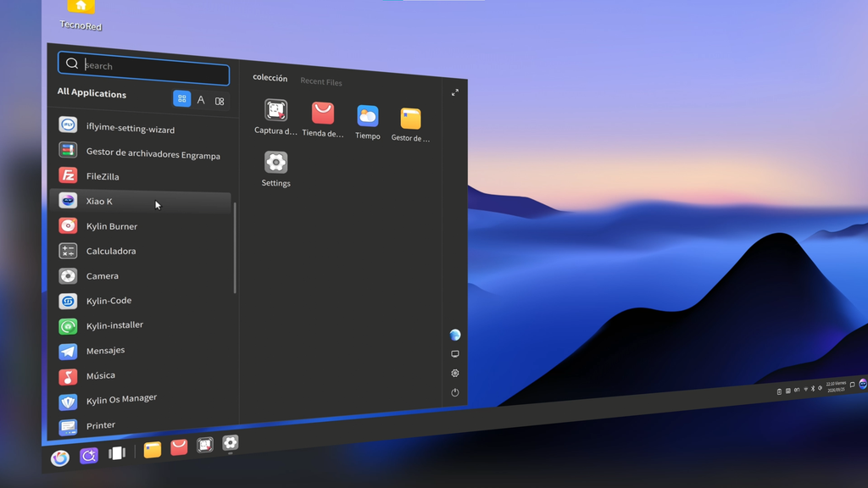Open the Printer app
The width and height of the screenshot is (868, 488).
click(141, 426)
